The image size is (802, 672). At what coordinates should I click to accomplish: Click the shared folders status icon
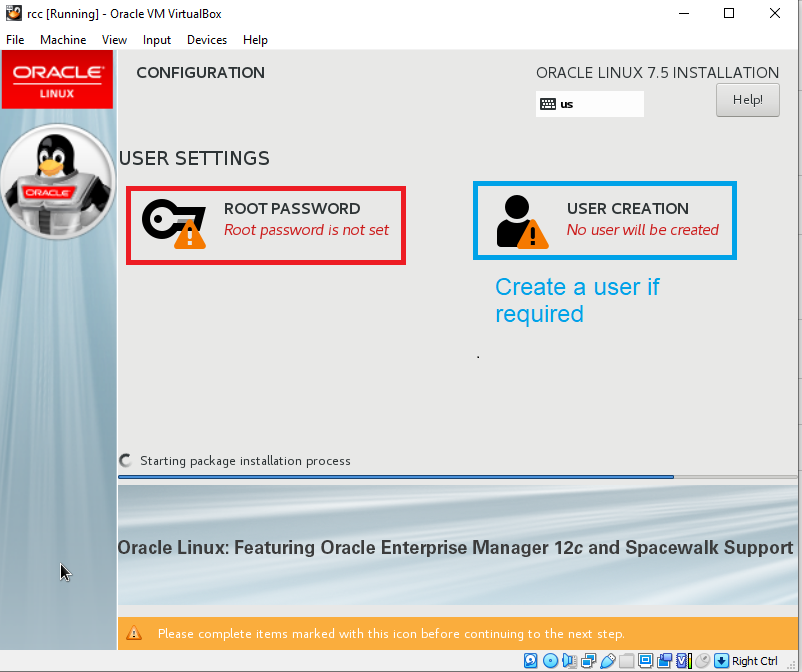point(626,661)
